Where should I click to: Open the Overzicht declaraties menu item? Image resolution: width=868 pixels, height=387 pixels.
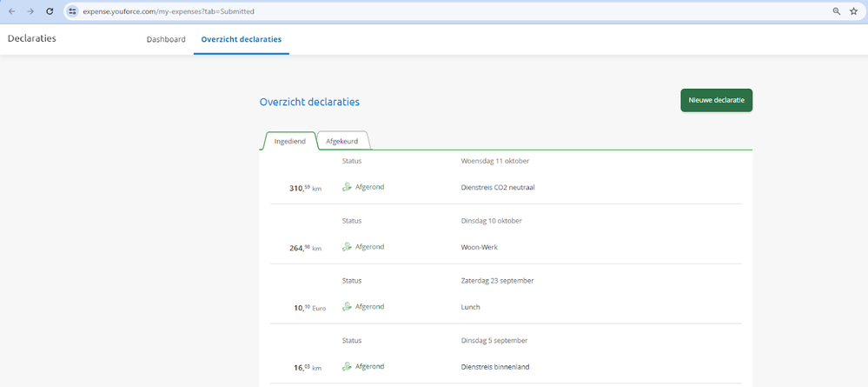tap(241, 39)
